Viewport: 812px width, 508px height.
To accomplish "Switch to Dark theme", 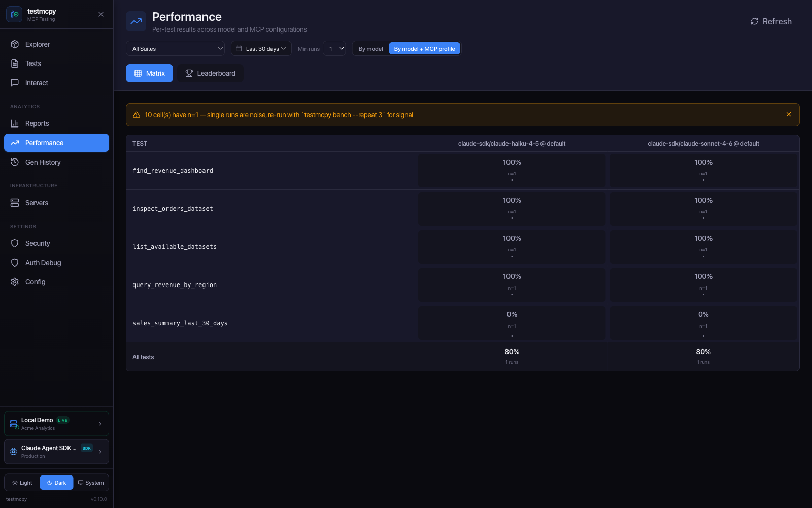I will (56, 483).
